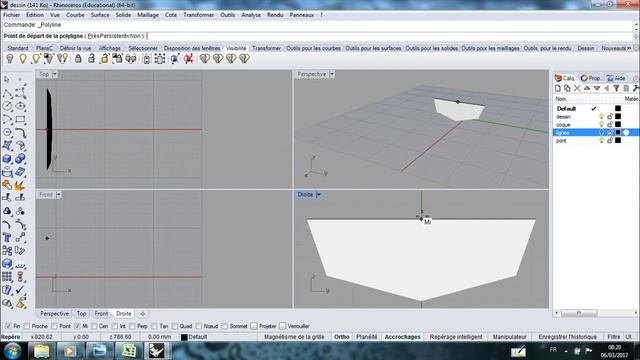Click the New Sublayer icon in layers panel
Viewport: 640px width, 360px height.
pos(567,88)
